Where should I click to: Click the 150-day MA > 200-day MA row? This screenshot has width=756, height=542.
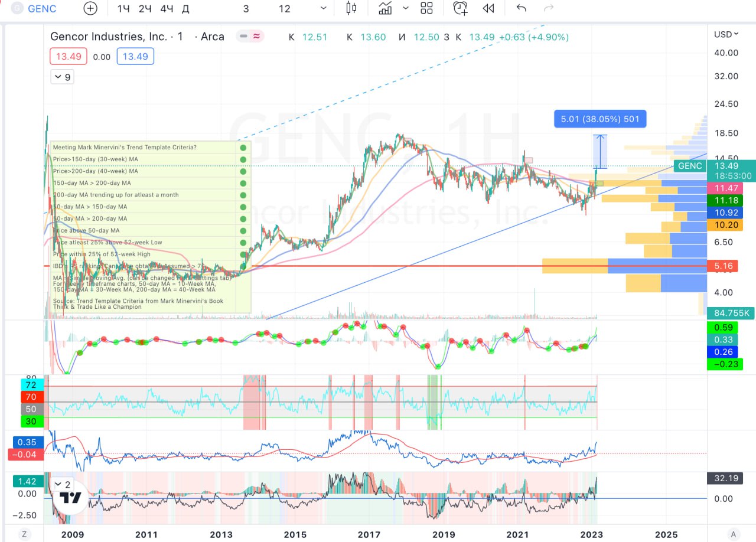[x=150, y=183]
